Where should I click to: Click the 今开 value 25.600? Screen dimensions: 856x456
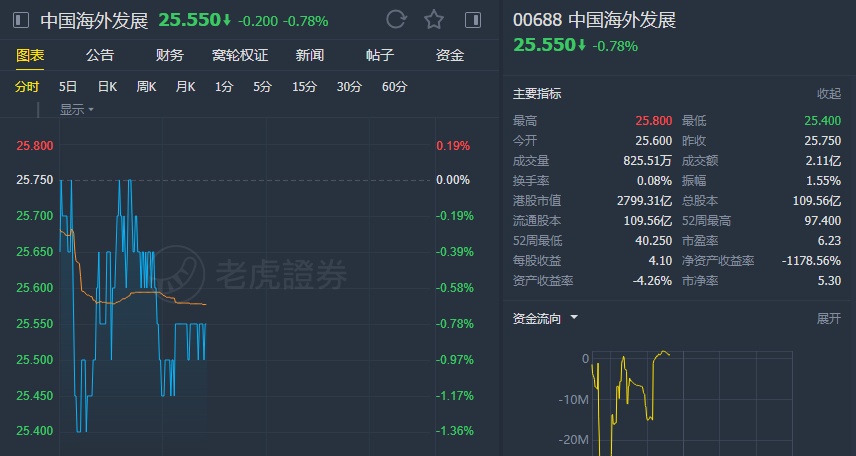[653, 141]
